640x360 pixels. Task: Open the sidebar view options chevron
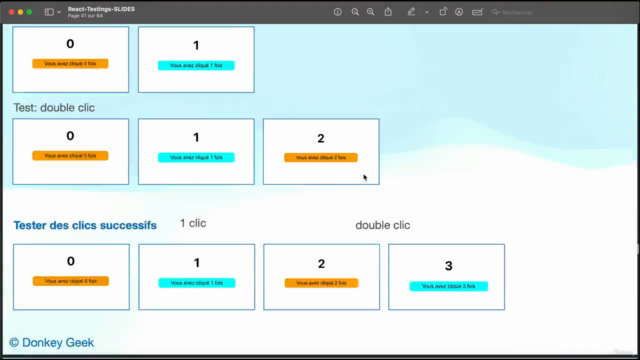pyautogui.click(x=59, y=12)
